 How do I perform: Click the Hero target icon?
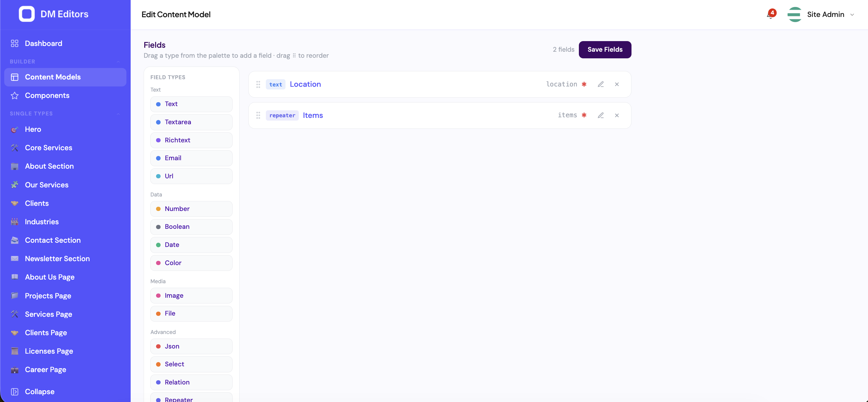point(15,129)
